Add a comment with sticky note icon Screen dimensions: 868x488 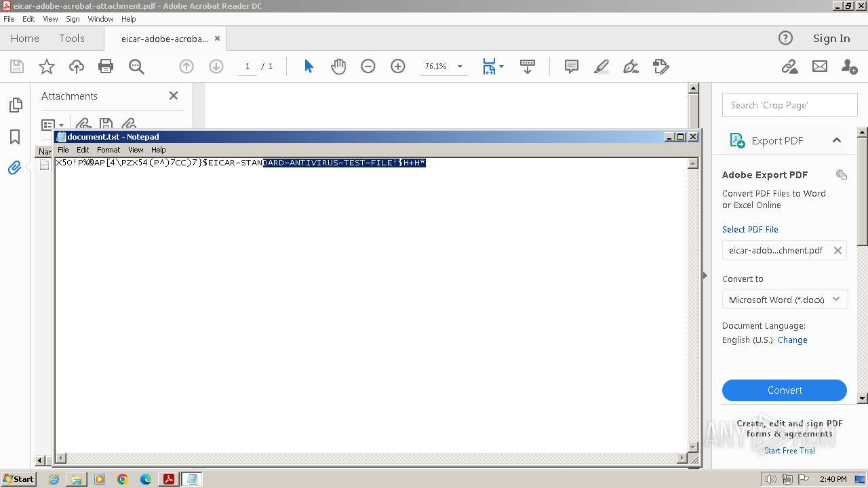[x=572, y=66]
